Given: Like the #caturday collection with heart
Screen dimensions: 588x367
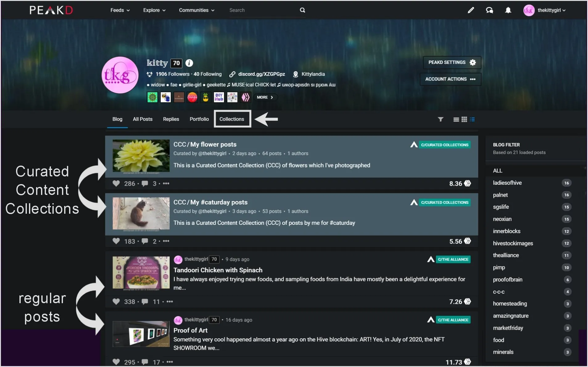Looking at the screenshot, I should tap(116, 241).
